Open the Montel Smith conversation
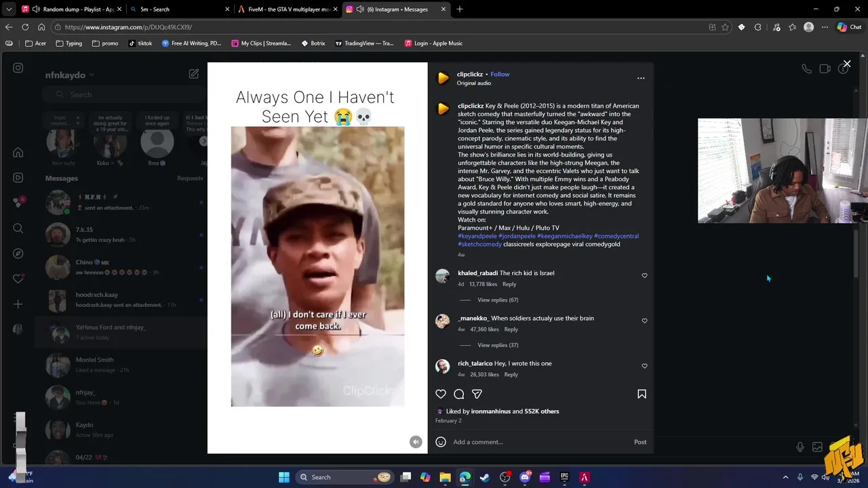Viewport: 868px width, 488px height. tap(122, 365)
